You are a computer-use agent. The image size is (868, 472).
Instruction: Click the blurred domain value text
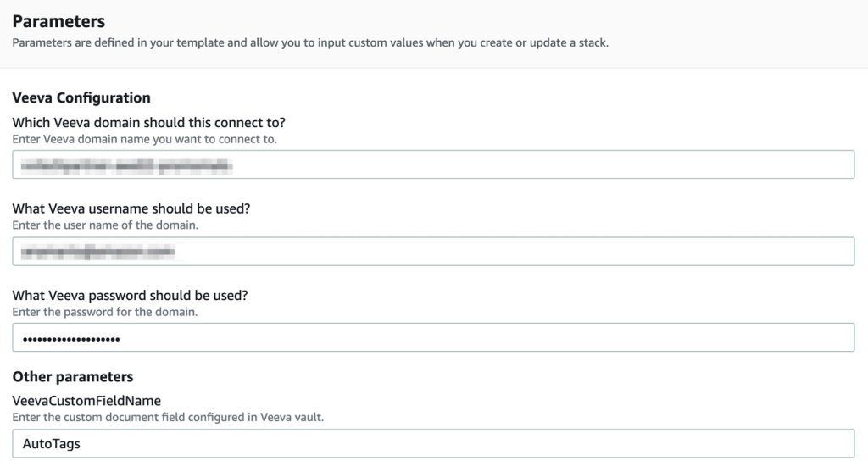[127, 165]
